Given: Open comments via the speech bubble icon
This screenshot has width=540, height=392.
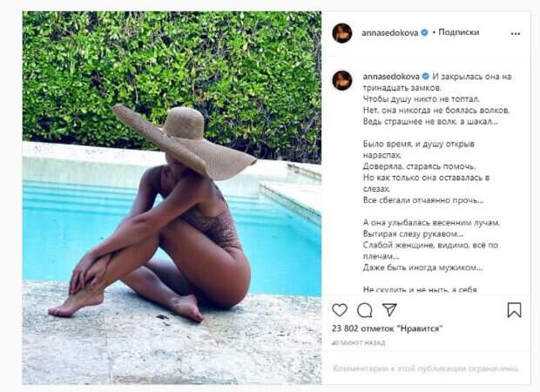Looking at the screenshot, I should pyautogui.click(x=365, y=310).
